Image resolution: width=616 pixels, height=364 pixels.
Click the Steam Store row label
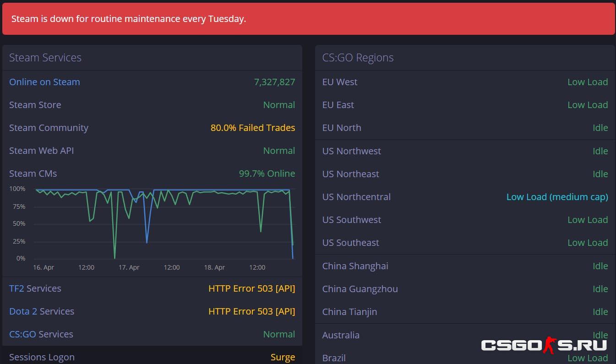click(x=35, y=105)
